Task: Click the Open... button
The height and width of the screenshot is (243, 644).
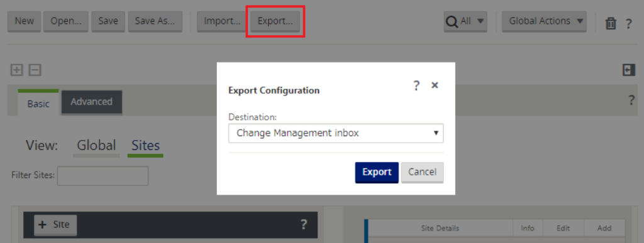Action: (x=65, y=21)
